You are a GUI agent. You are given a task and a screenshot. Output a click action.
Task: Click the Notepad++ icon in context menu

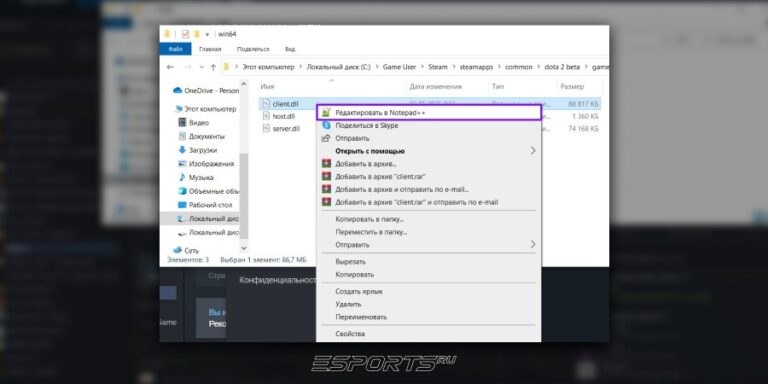(326, 113)
